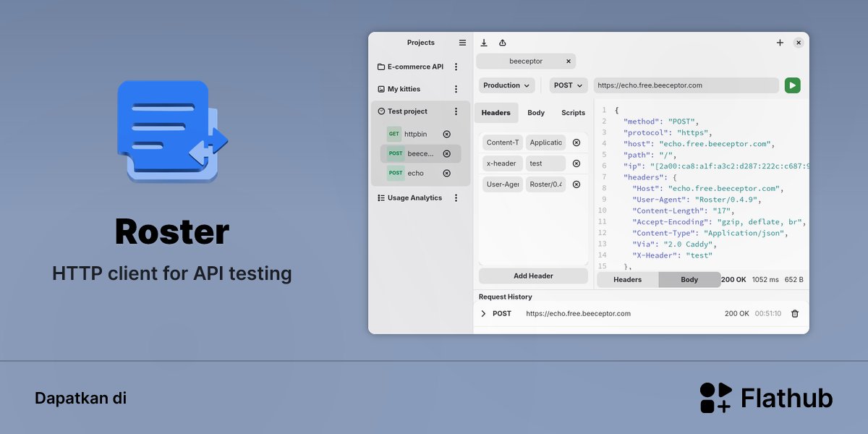Edit the User-Agent header name field

pyautogui.click(x=503, y=184)
